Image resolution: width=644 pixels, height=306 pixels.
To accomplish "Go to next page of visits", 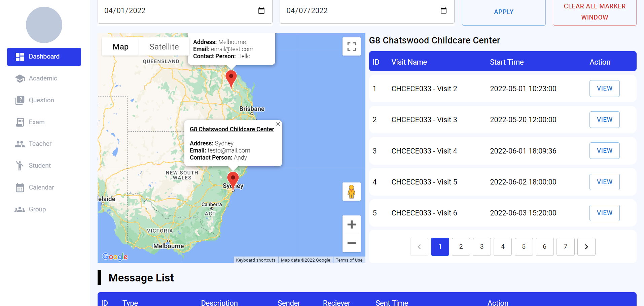I will click(x=586, y=247).
